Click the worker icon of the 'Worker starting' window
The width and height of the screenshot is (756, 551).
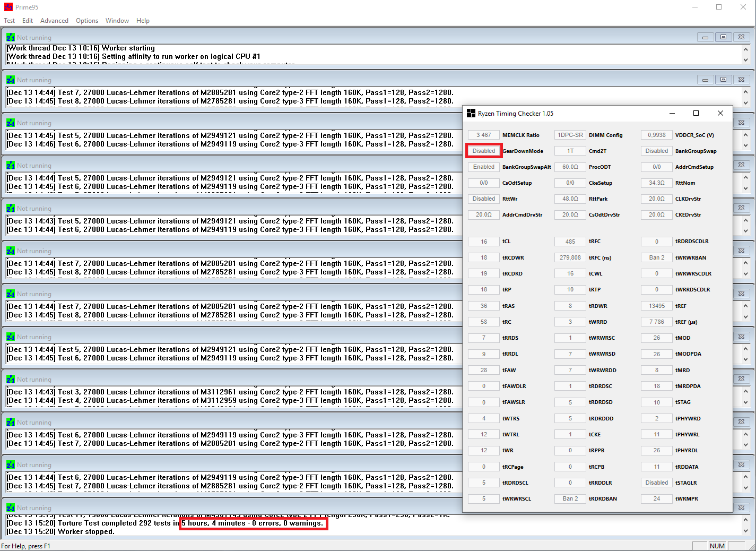click(x=11, y=37)
